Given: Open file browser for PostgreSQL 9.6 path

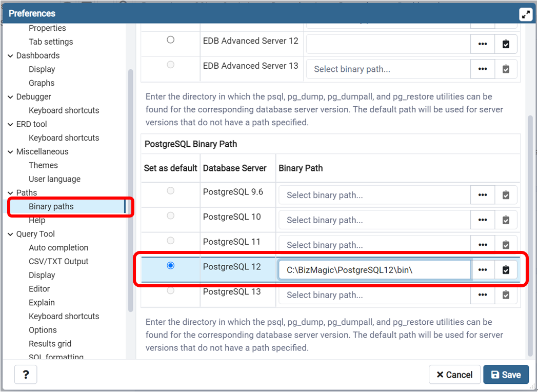Looking at the screenshot, I should click(483, 195).
